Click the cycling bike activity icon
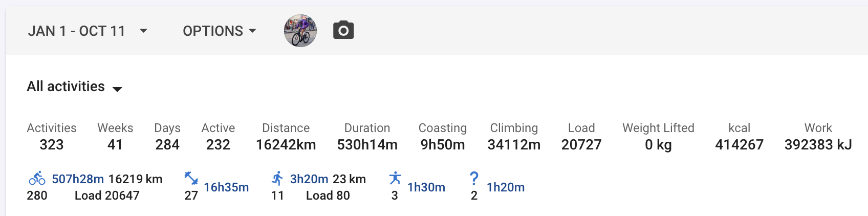The width and height of the screenshot is (868, 216). 37,179
